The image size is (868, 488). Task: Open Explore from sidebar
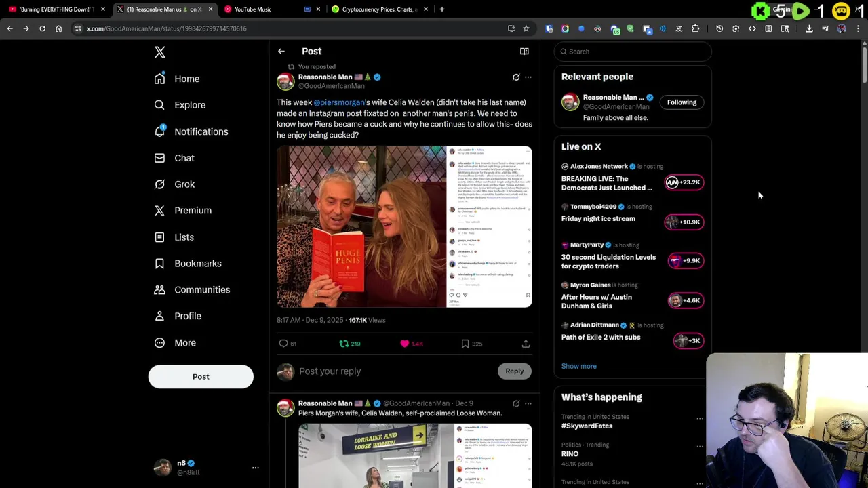180,105
